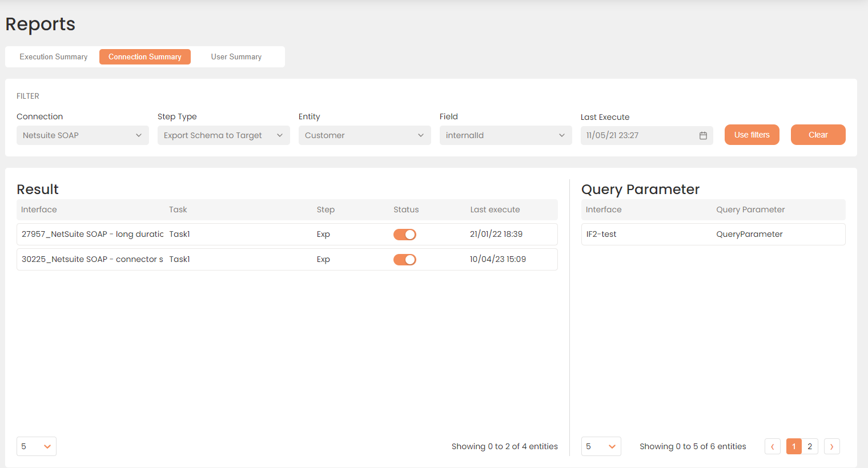The height and width of the screenshot is (468, 868).
Task: Select the IF2-test query parameter row
Action: point(713,234)
